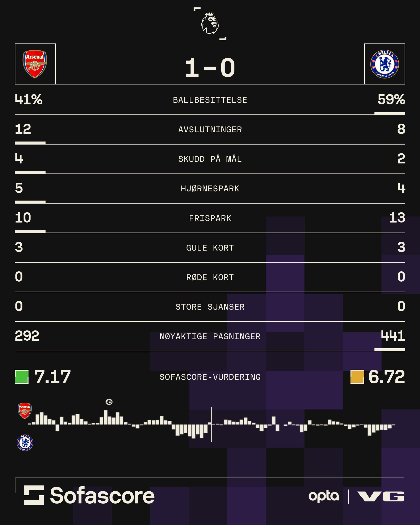This screenshot has width=420, height=525.
Task: Click the Premier League lion logo
Action: (210, 23)
